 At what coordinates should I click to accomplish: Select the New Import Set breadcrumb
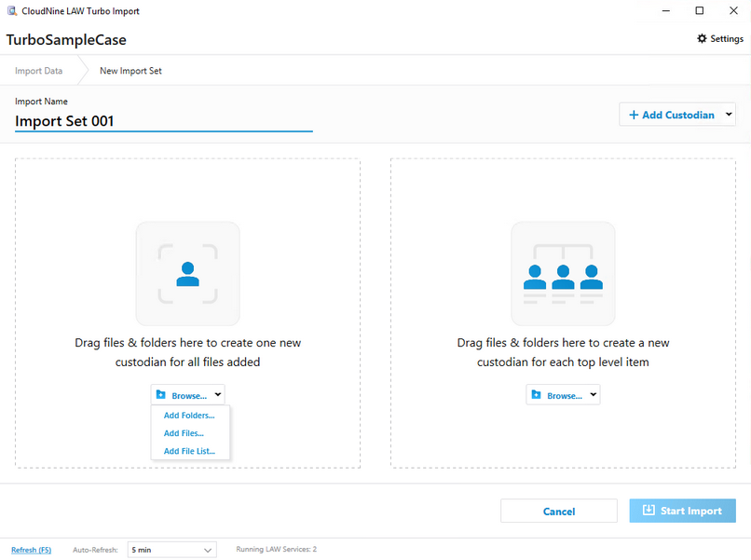coord(130,71)
